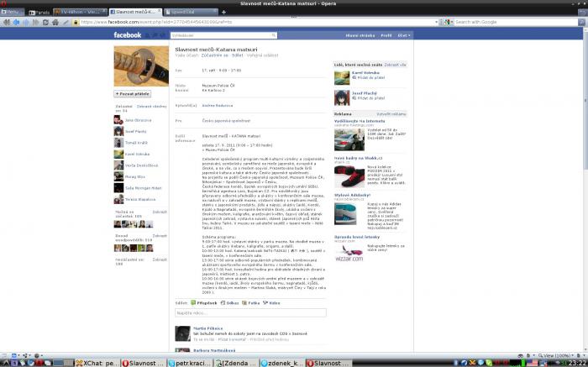Open Stylové Adidasky ad heading
This screenshot has height=367, width=588.
tap(352, 195)
